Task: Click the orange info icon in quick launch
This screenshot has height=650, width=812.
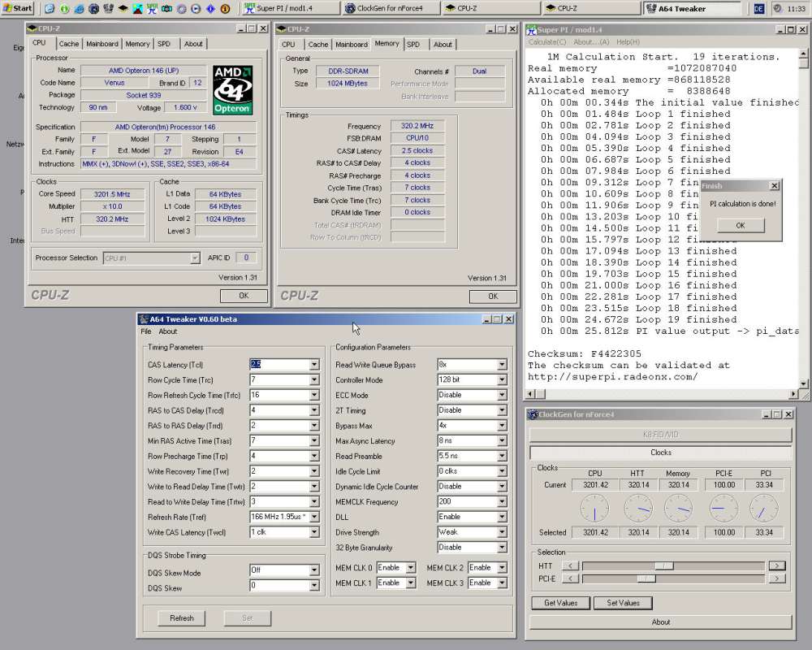Action: 225,8
